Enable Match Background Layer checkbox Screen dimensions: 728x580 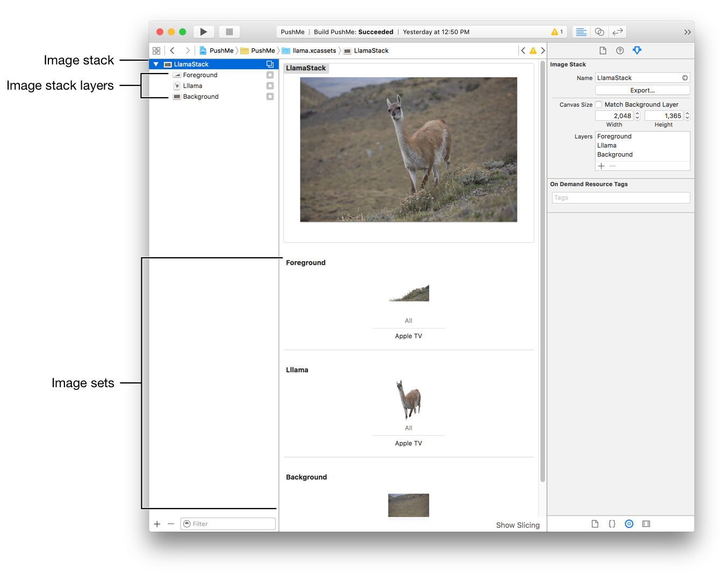pos(599,105)
